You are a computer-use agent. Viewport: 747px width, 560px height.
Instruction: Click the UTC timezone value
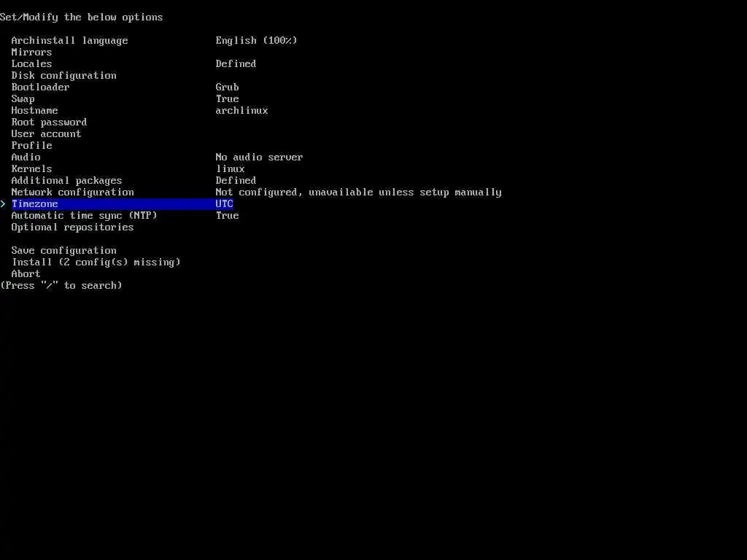click(x=225, y=204)
